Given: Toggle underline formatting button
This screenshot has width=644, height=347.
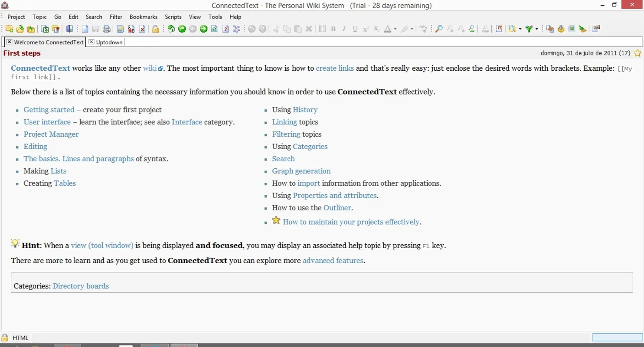Looking at the screenshot, I should (355, 29).
